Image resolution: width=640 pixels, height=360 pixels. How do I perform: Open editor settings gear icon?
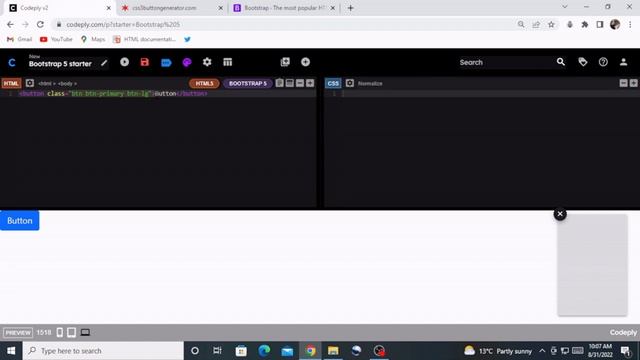click(207, 62)
